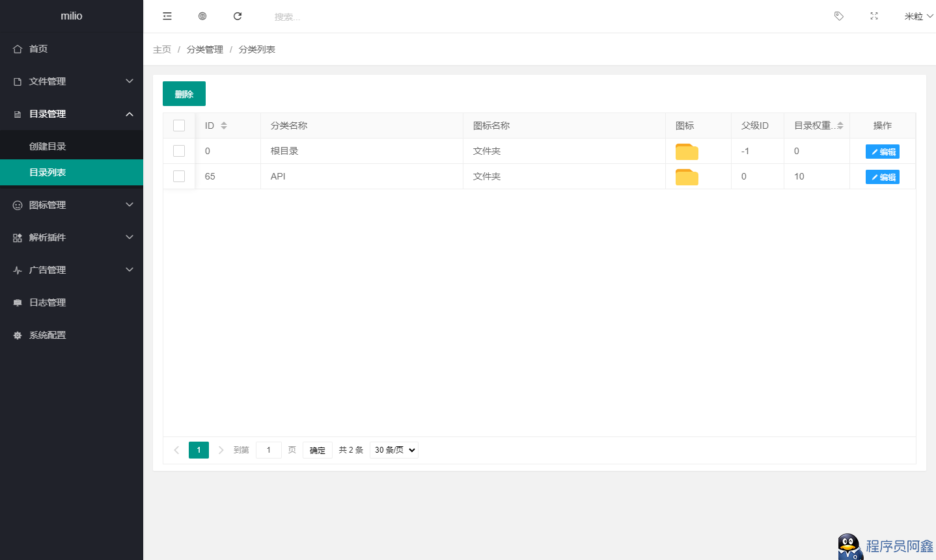Click 编辑 button for 根目录 row

[883, 152]
